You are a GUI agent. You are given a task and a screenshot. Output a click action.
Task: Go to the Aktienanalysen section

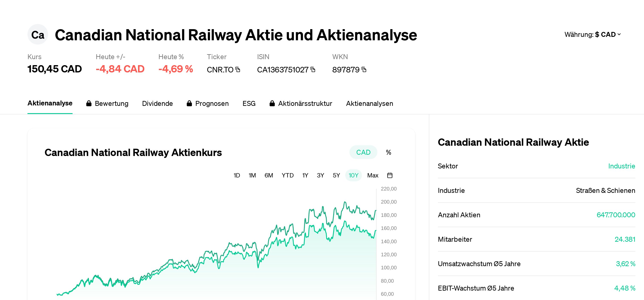[x=369, y=103]
